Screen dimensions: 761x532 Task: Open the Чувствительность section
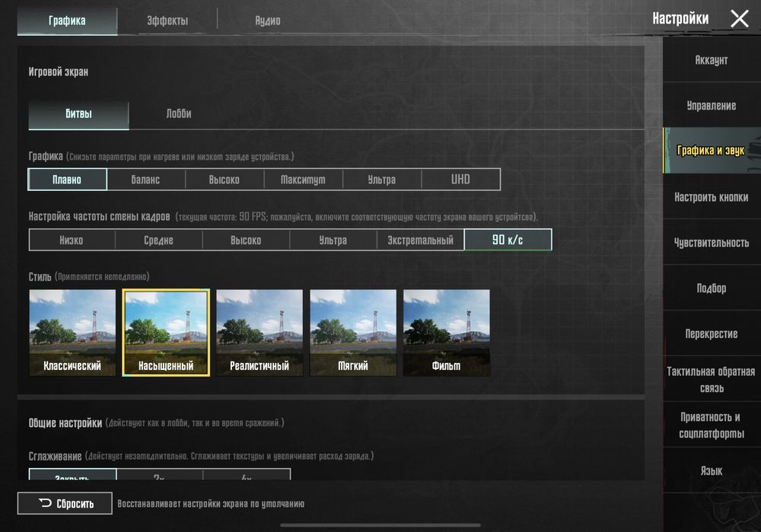712,242
